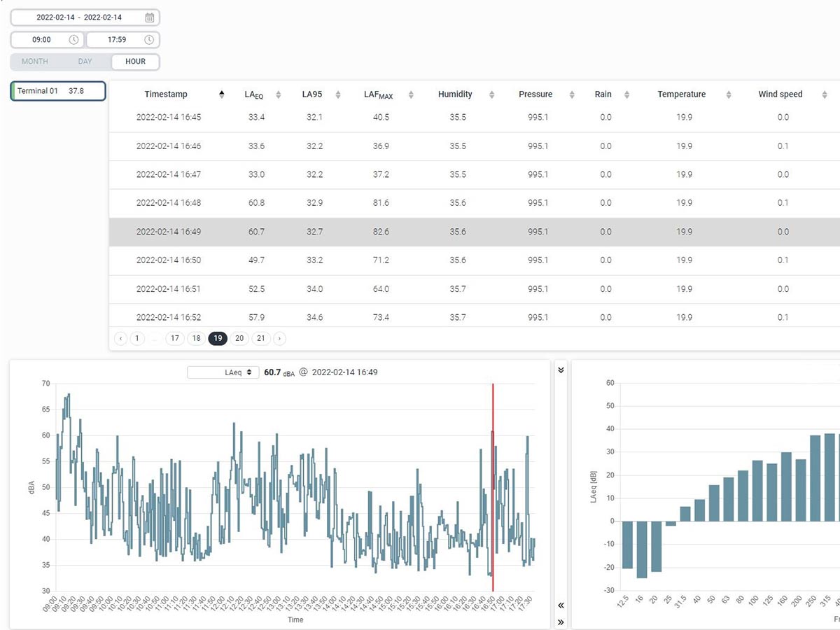Expand chart with double right chevron
Image resolution: width=840 pixels, height=630 pixels.
pos(561,622)
